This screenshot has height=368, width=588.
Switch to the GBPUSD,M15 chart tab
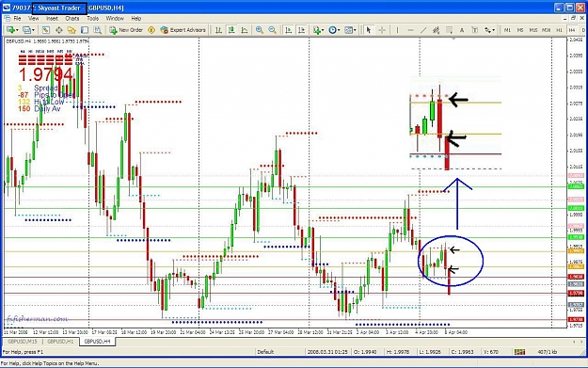click(23, 342)
